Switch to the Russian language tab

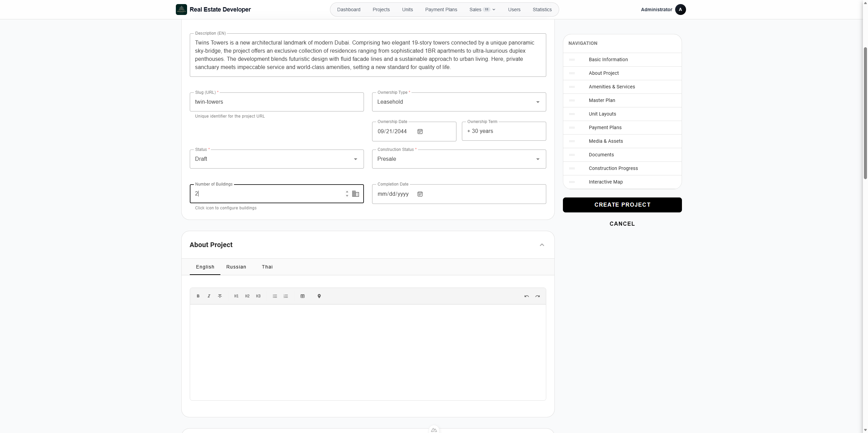point(236,267)
